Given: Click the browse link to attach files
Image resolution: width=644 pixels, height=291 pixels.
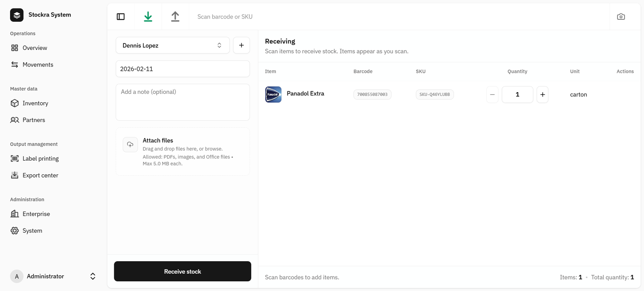Looking at the screenshot, I should click(x=213, y=149).
